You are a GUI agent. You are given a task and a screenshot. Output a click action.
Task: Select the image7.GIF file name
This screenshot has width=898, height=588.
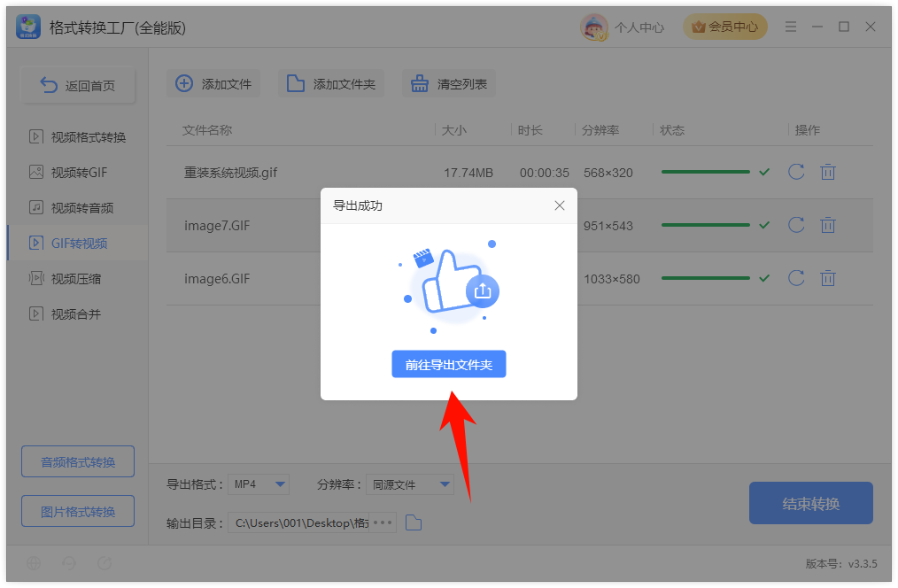coord(217,226)
